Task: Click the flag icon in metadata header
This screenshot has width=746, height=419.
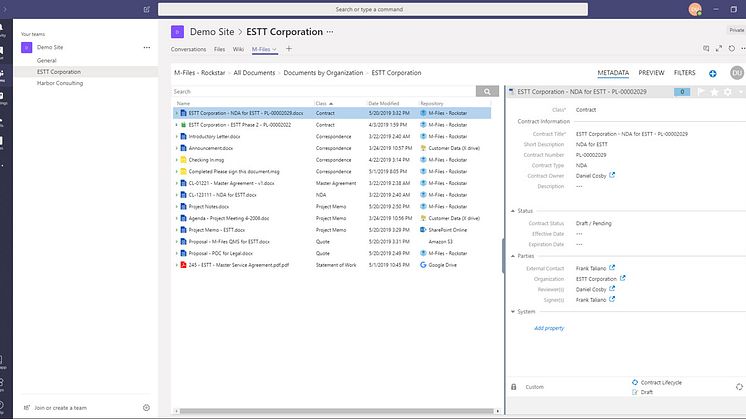Action: tap(701, 92)
